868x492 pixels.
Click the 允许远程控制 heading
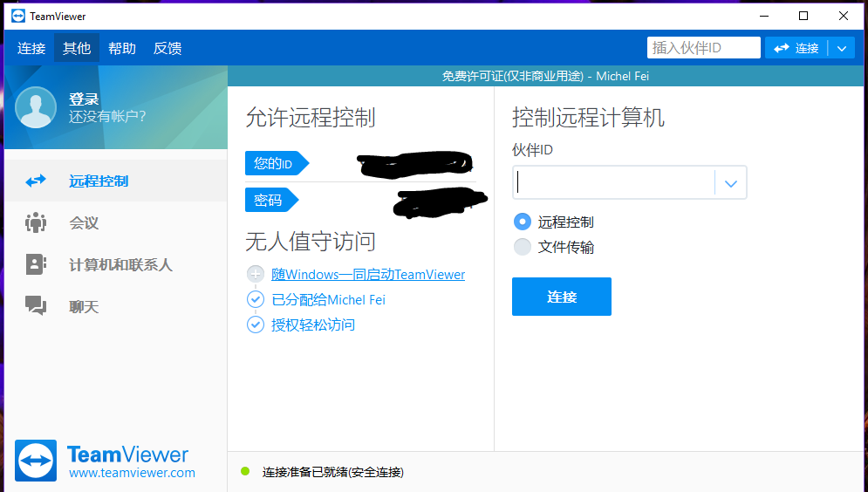click(x=311, y=117)
